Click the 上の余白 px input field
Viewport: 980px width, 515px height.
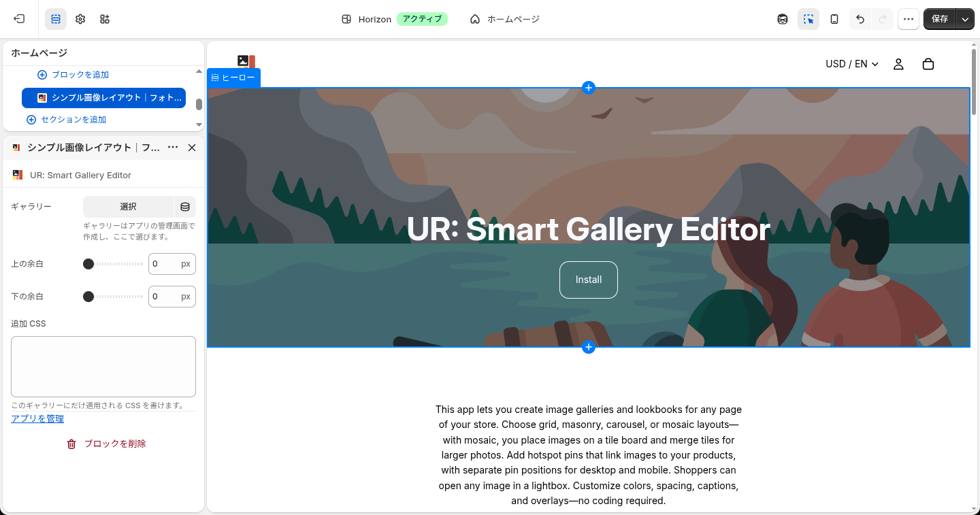click(x=172, y=264)
